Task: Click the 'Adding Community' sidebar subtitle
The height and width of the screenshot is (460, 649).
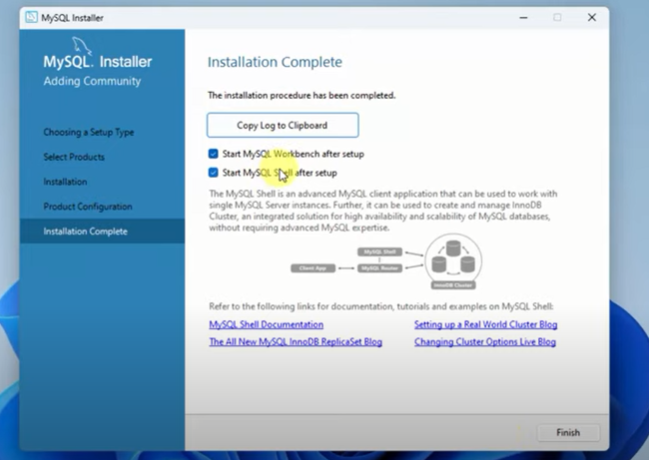Action: [92, 81]
